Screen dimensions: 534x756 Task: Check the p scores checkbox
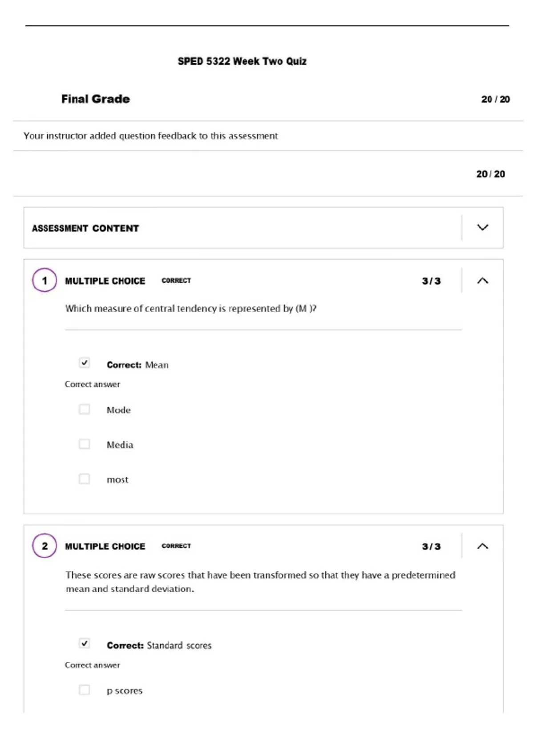(x=84, y=690)
